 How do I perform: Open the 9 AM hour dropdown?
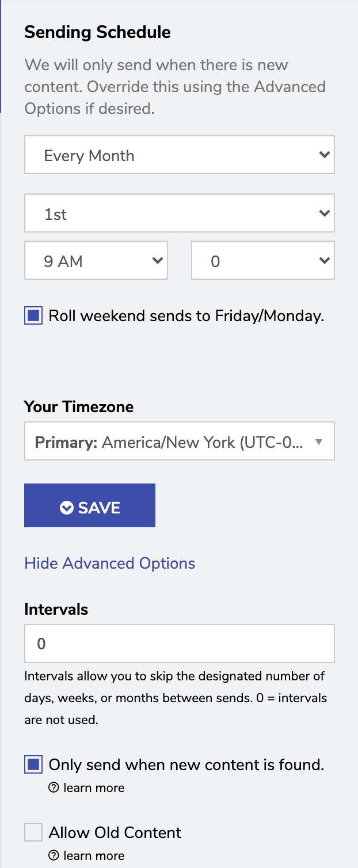point(96,261)
